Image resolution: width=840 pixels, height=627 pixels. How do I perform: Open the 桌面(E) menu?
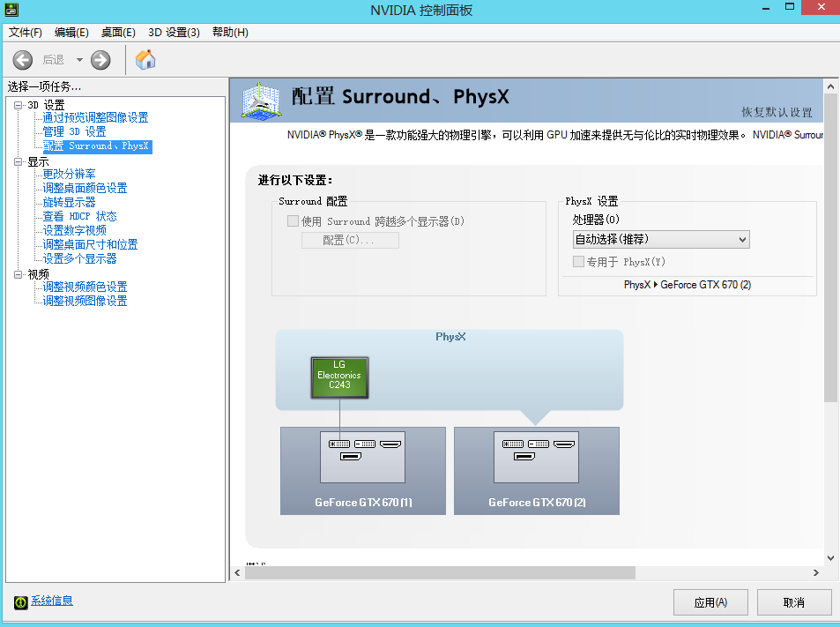click(x=118, y=32)
